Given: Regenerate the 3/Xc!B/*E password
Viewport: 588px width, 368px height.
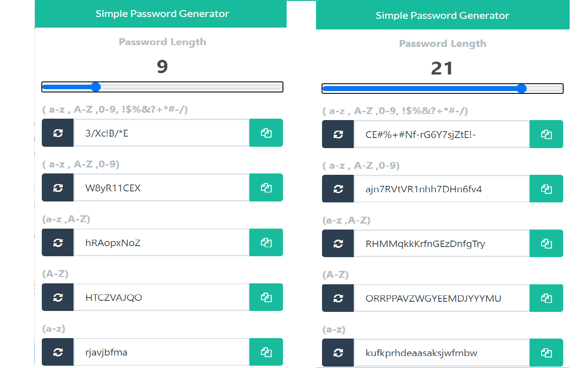Looking at the screenshot, I should click(x=58, y=133).
